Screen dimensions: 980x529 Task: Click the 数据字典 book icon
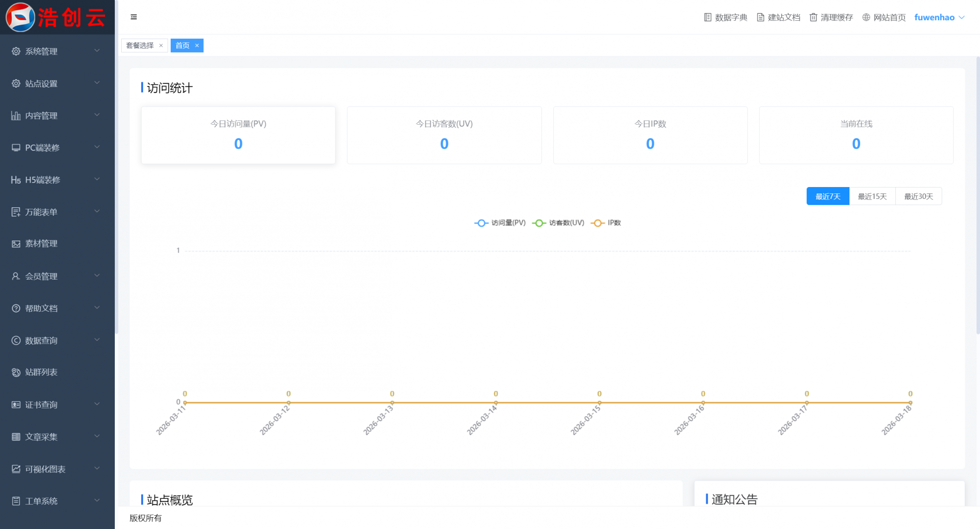coord(707,17)
